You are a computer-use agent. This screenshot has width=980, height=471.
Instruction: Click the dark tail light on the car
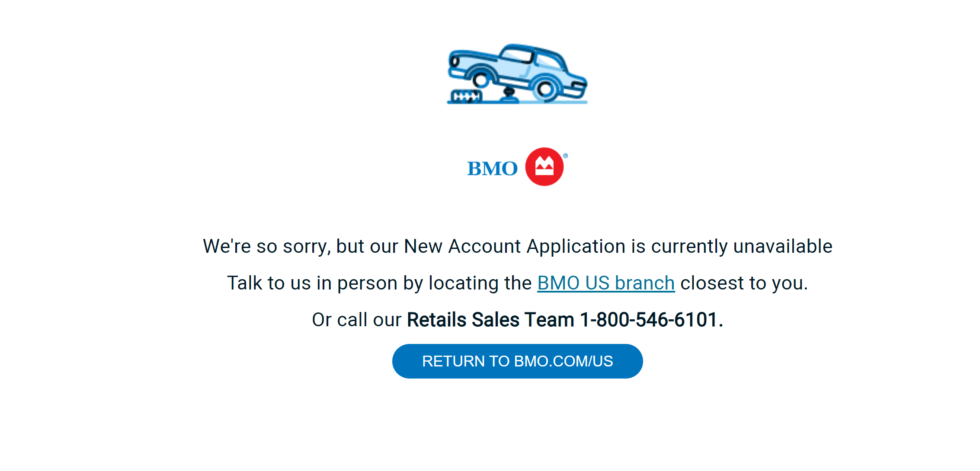(578, 85)
